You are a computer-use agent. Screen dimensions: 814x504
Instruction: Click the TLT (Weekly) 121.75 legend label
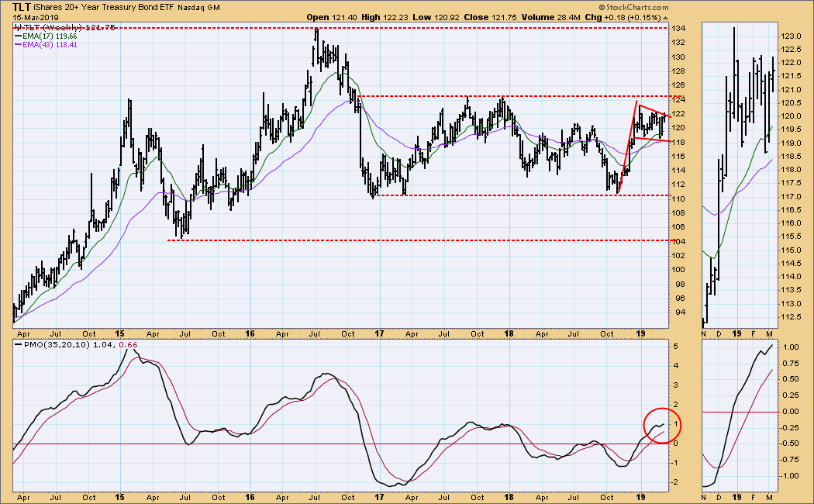53,26
